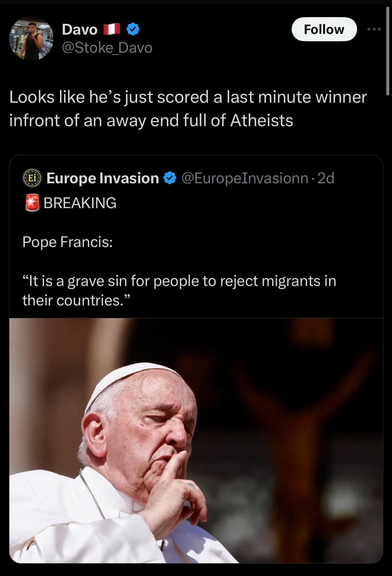This screenshot has height=576, width=392.
Task: Click the red siren emoji
Action: (33, 203)
